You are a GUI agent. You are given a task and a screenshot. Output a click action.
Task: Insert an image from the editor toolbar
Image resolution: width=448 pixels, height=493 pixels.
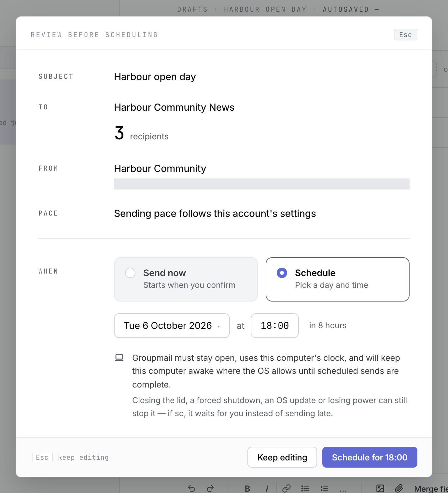click(380, 488)
